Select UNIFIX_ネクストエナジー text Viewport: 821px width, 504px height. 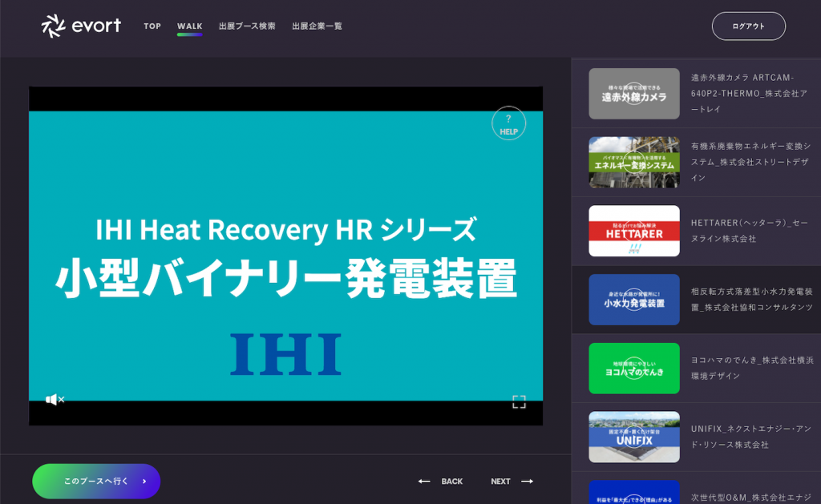(x=750, y=437)
